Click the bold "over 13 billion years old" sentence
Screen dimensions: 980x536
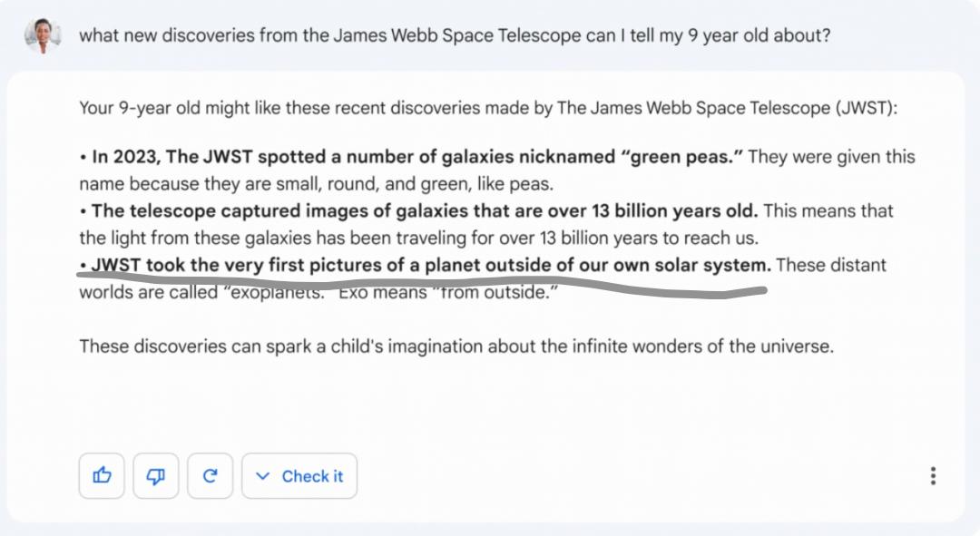click(x=425, y=211)
